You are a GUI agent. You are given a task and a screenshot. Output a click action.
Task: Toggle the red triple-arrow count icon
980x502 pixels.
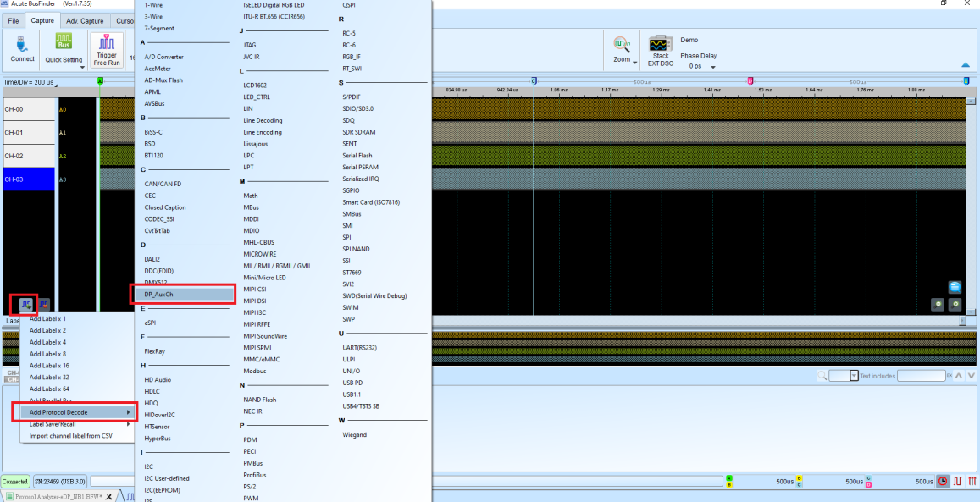(x=972, y=482)
